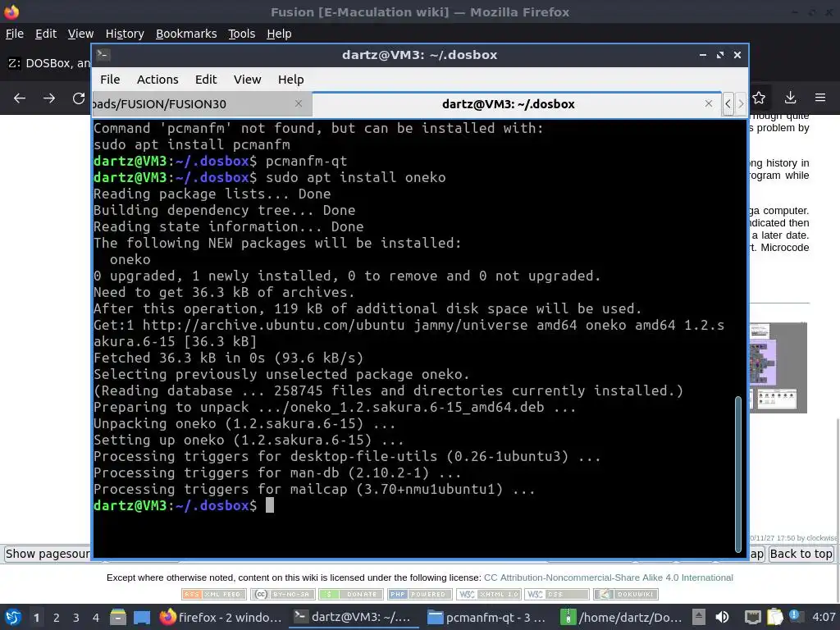Viewport: 840px width, 630px height.
Task: Click the terminal vertical scrollbar handle
Action: click(737, 474)
